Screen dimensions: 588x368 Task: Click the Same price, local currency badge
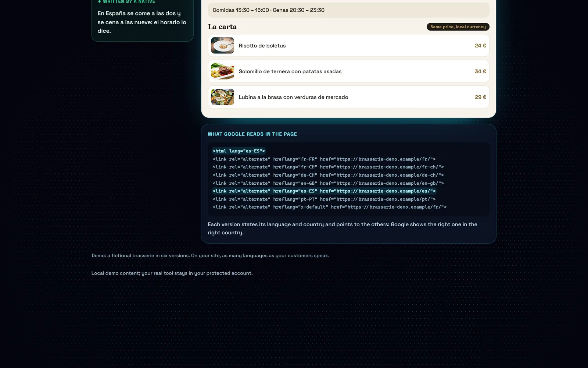coord(458,27)
